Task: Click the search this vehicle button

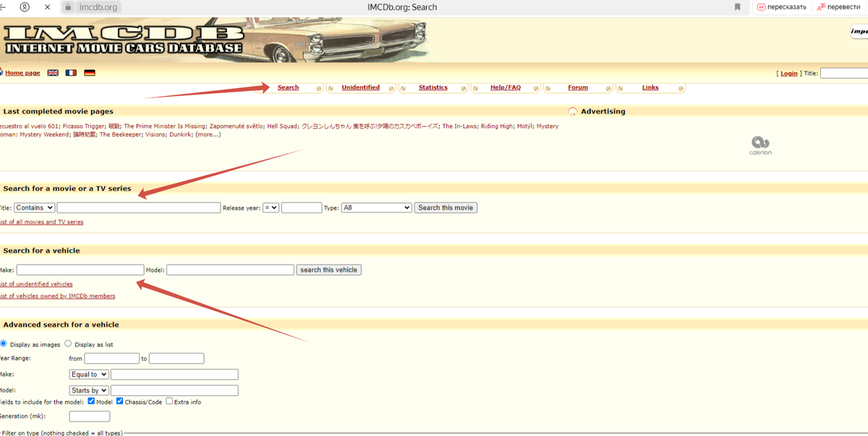Action: pyautogui.click(x=328, y=270)
